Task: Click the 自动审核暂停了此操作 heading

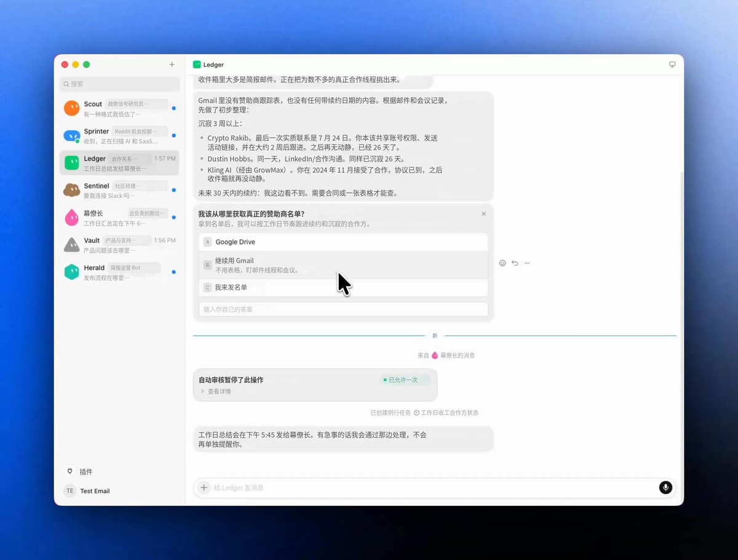Action: (x=231, y=380)
